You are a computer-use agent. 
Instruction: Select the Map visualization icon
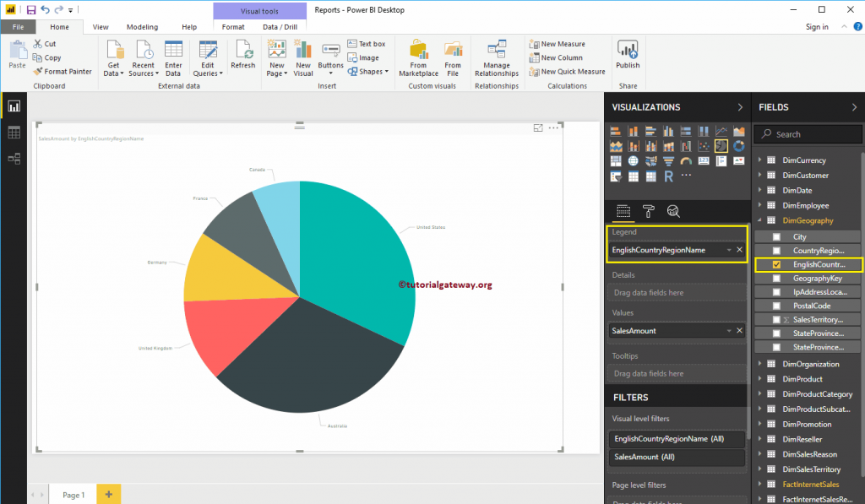point(632,160)
